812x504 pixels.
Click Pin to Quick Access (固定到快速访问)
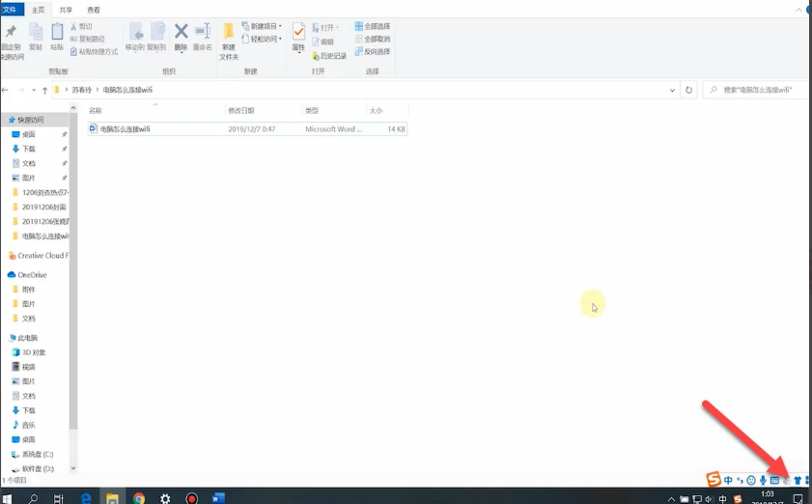[12, 41]
